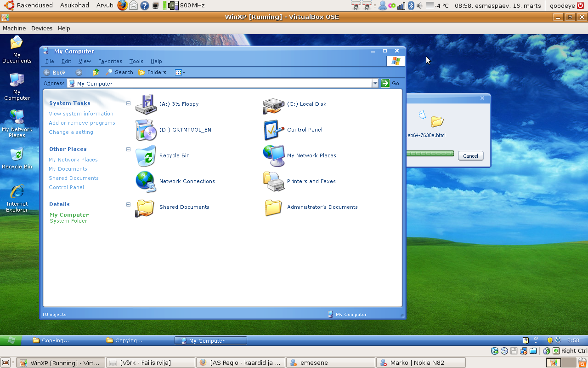Open the Favorites menu
The width and height of the screenshot is (588, 368).
[110, 61]
